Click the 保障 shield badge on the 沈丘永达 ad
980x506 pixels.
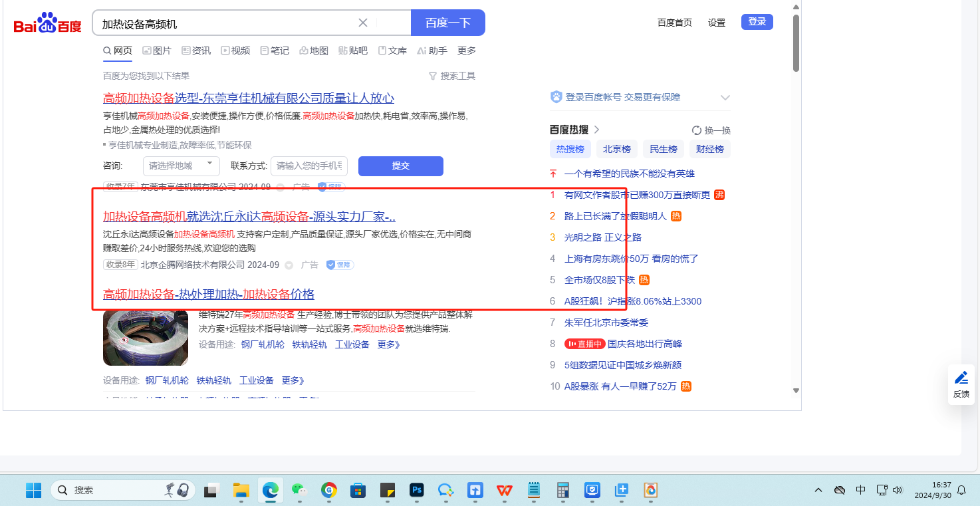tap(340, 265)
